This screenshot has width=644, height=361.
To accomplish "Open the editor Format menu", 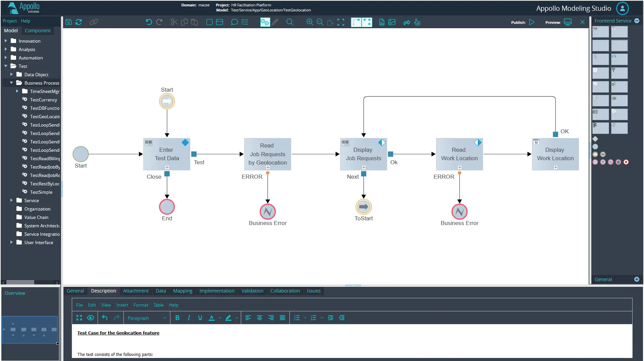I will point(141,305).
